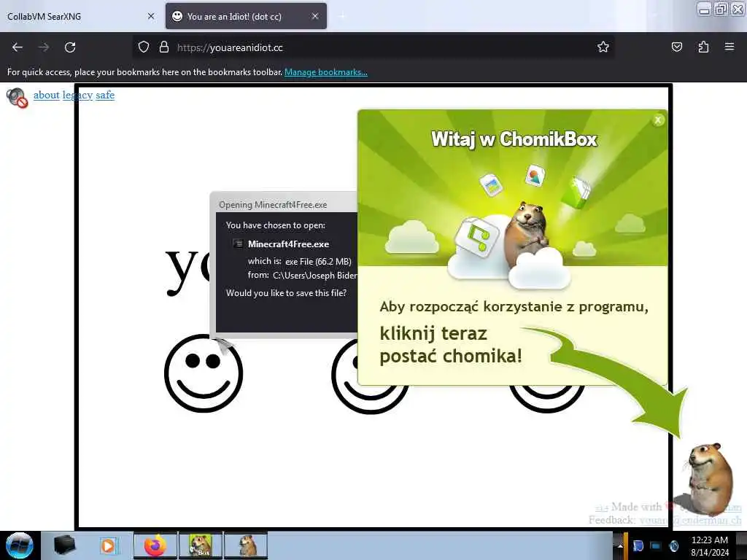The image size is (747, 560).
Task: Switch to the CollabVM SearXNG tab
Action: 81,16
